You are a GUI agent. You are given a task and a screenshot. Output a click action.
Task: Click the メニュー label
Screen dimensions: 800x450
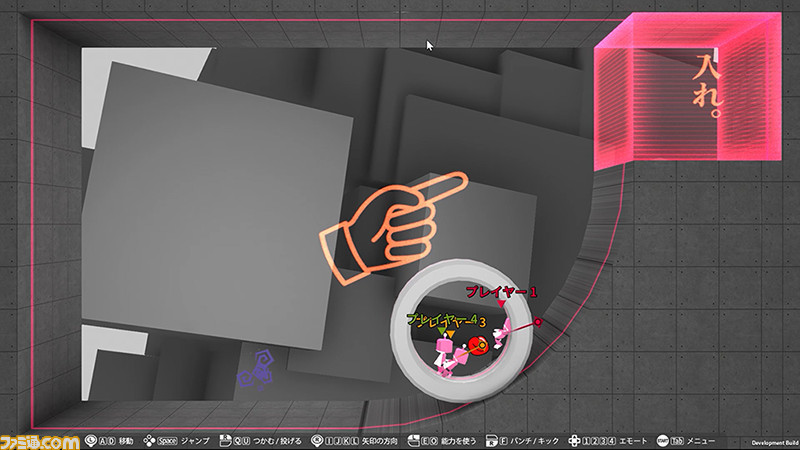701,441
